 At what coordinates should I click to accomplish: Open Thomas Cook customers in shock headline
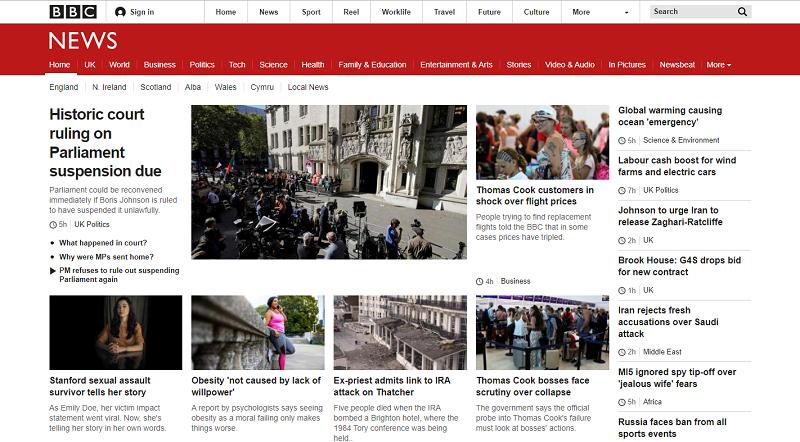pos(535,195)
